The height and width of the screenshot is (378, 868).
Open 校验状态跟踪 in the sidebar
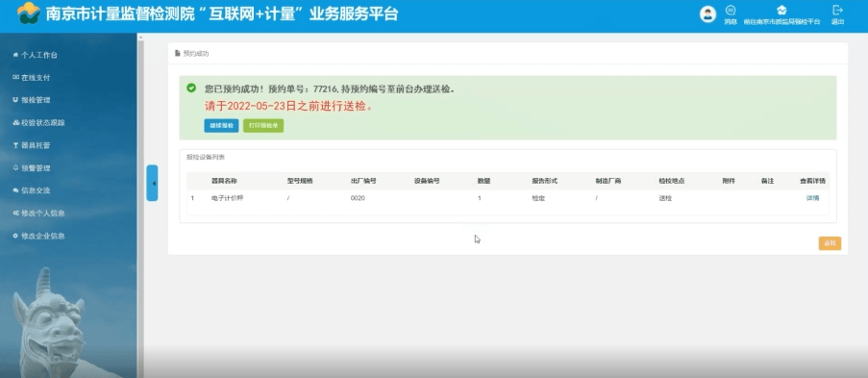pos(38,122)
